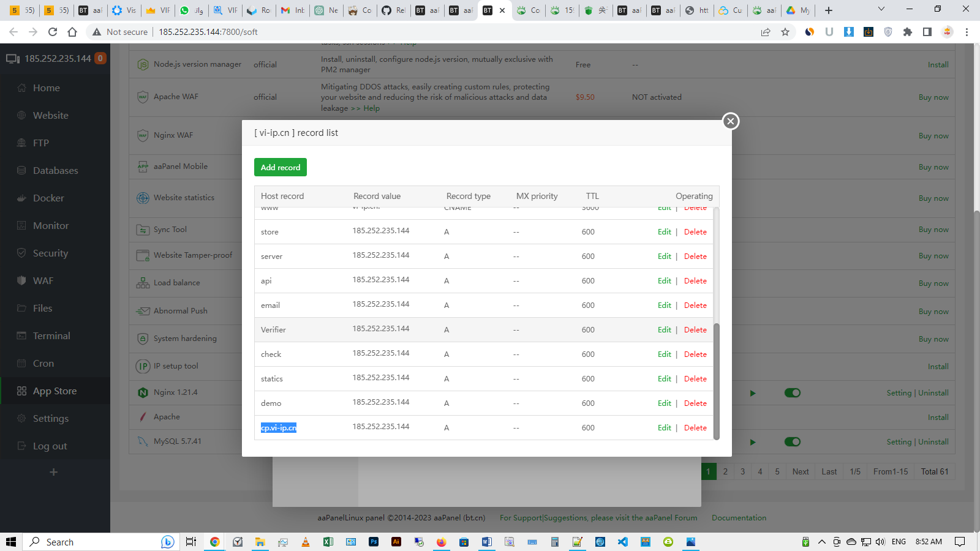The height and width of the screenshot is (551, 980).
Task: Open the Security sidebar section
Action: 50,253
